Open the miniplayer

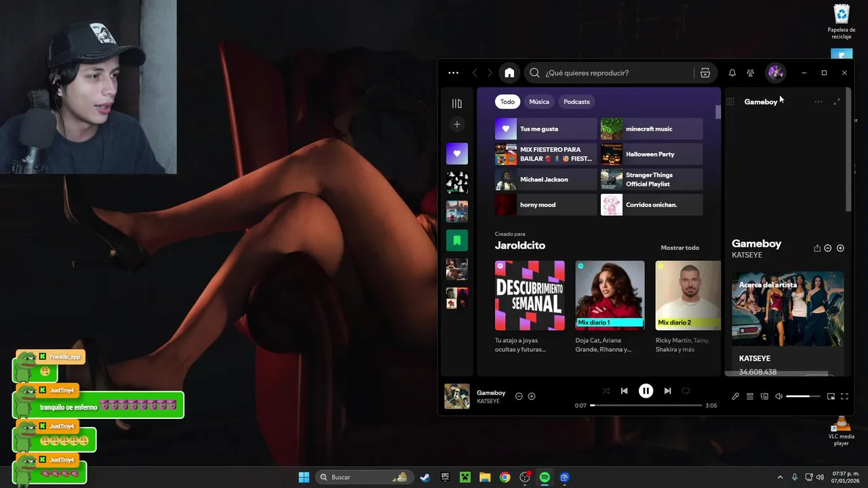831,396
